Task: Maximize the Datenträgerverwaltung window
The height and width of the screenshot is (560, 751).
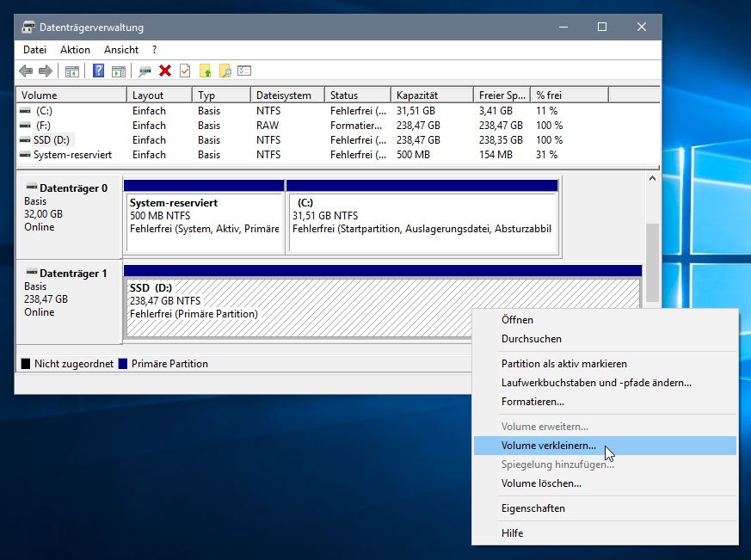Action: [602, 28]
